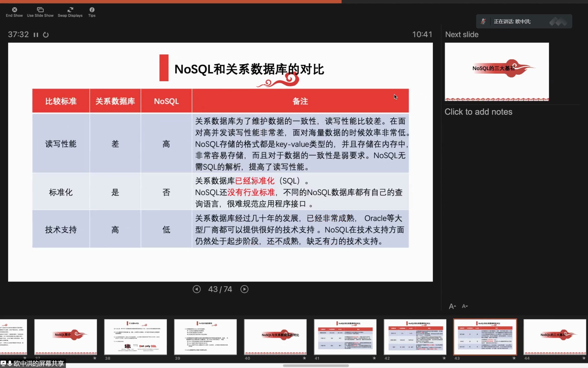Click the 43 / 74 slide counter
The image size is (588, 368).
coord(220,289)
